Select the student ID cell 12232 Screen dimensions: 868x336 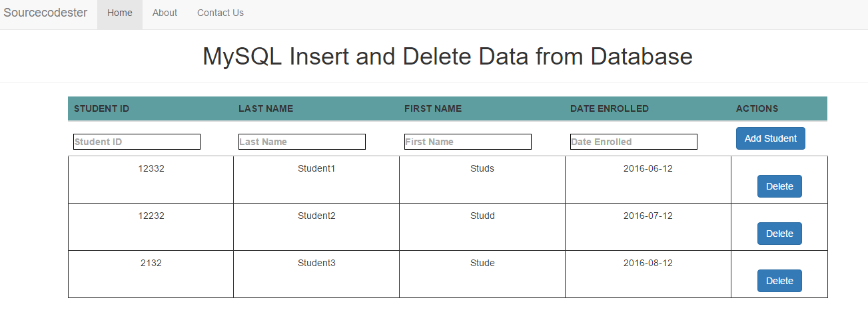(151, 227)
